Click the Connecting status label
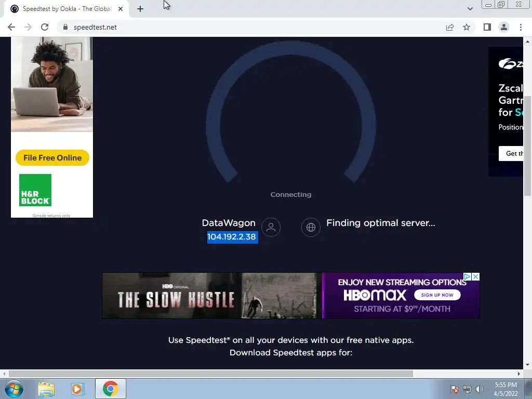The width and height of the screenshot is (532, 399). [291, 195]
